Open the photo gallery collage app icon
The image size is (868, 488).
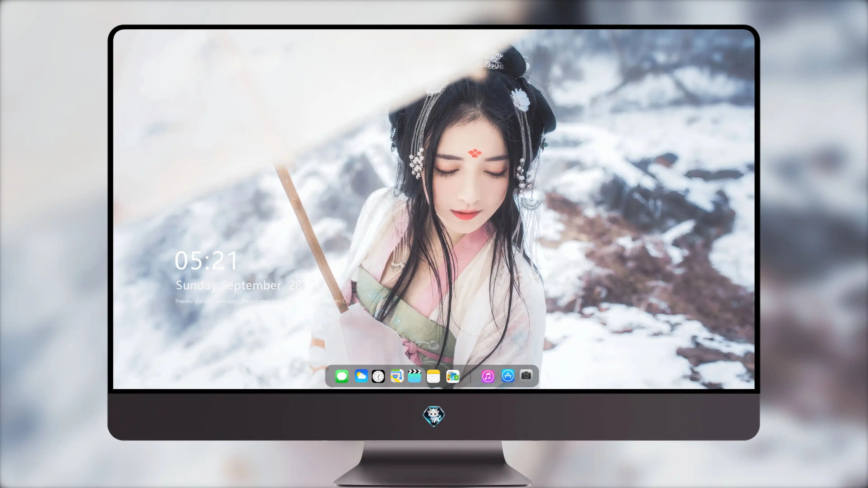point(453,376)
